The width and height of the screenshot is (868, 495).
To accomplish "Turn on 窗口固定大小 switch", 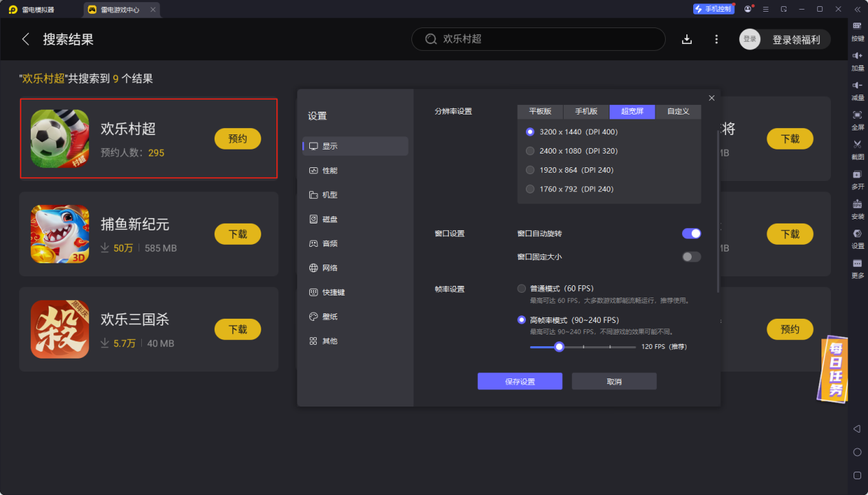I will (691, 257).
